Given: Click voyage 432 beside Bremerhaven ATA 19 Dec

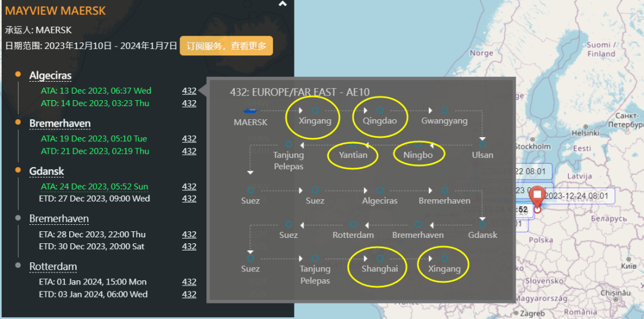Looking at the screenshot, I should 190,138.
